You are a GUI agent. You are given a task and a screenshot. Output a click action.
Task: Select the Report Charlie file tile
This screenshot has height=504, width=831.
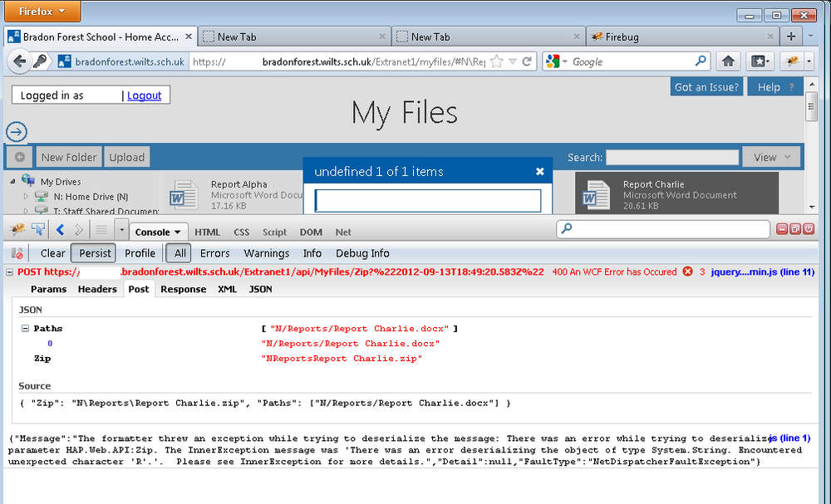[676, 193]
